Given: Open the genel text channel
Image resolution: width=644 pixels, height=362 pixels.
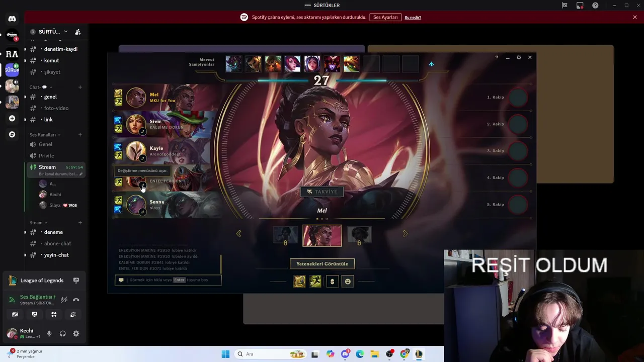Looking at the screenshot, I should click(55, 97).
